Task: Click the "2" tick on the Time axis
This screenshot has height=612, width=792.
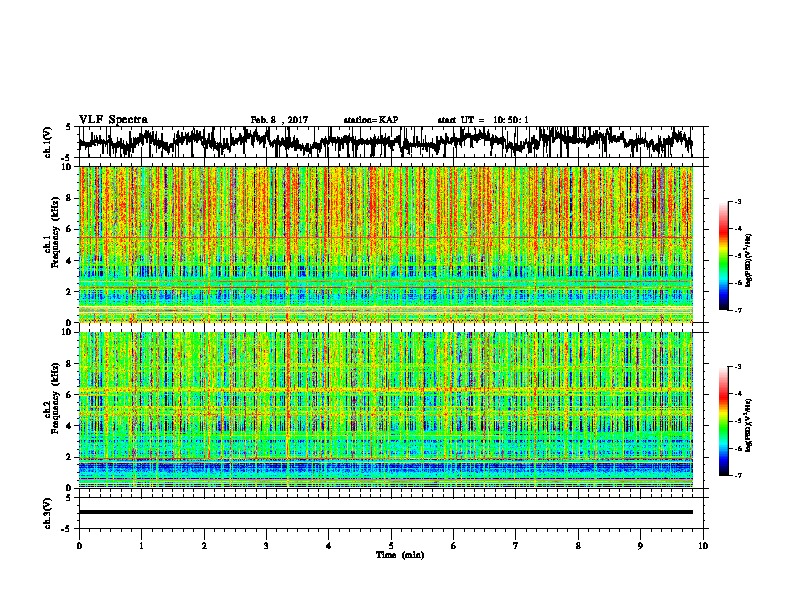Action: 204,546
